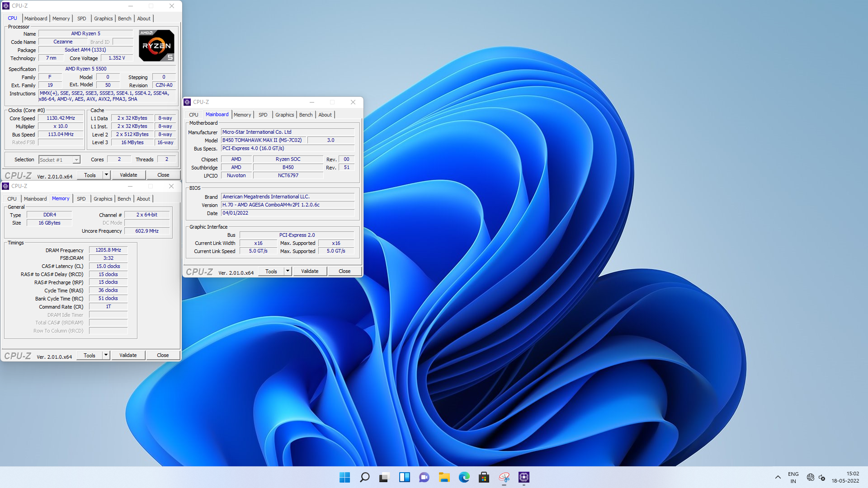The image size is (868, 488).
Task: Expand Tools dropdown arrow in top CPU window
Action: [106, 175]
